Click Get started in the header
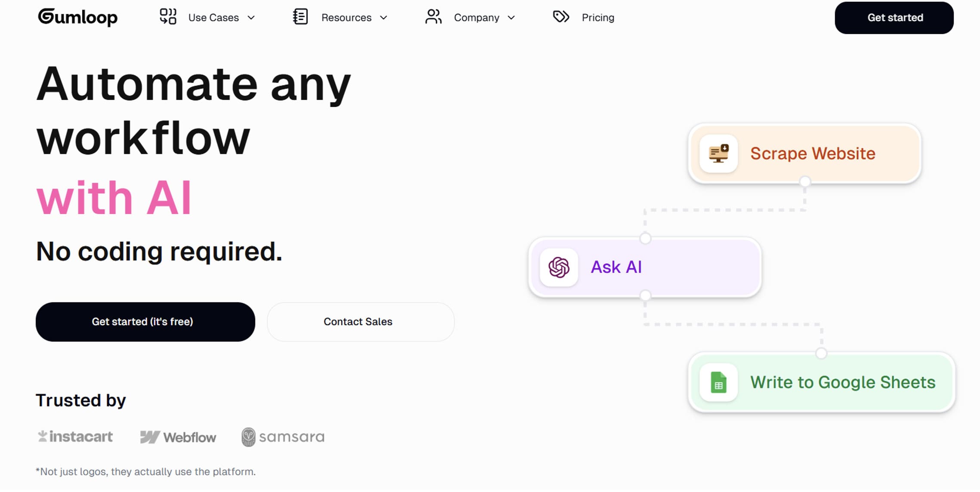980x492 pixels. [894, 18]
